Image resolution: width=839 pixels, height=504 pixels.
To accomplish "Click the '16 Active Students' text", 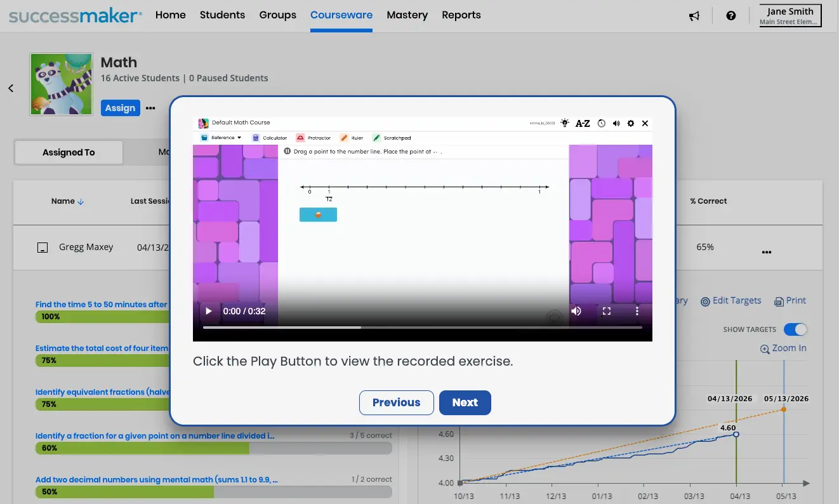I will [140, 78].
